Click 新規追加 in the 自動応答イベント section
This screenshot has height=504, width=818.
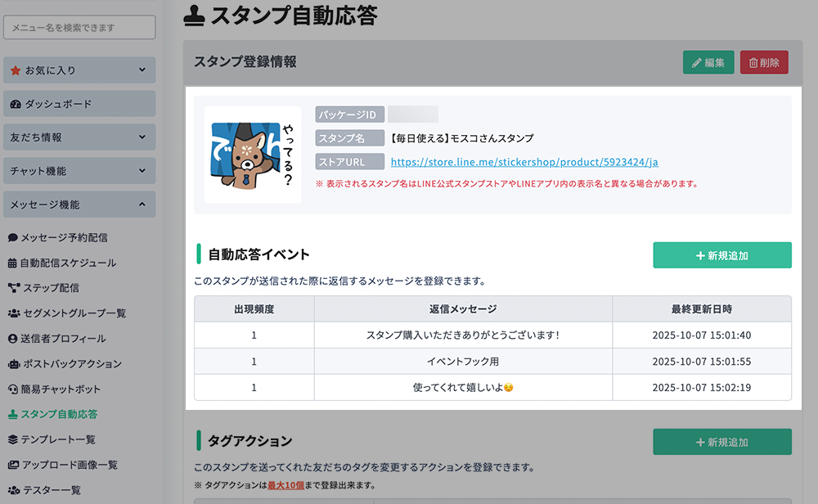(x=721, y=255)
